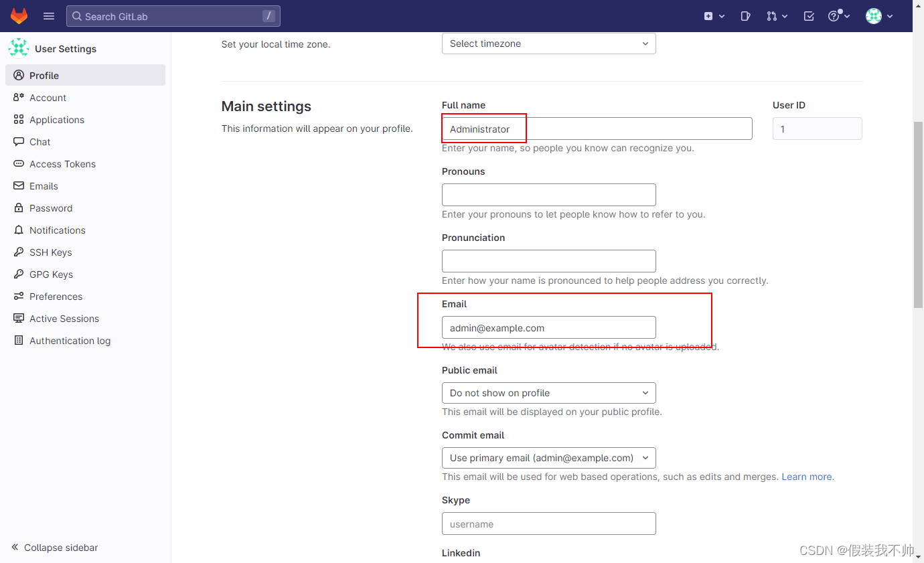
Task: Open the Active Sessions page
Action: click(x=85, y=319)
